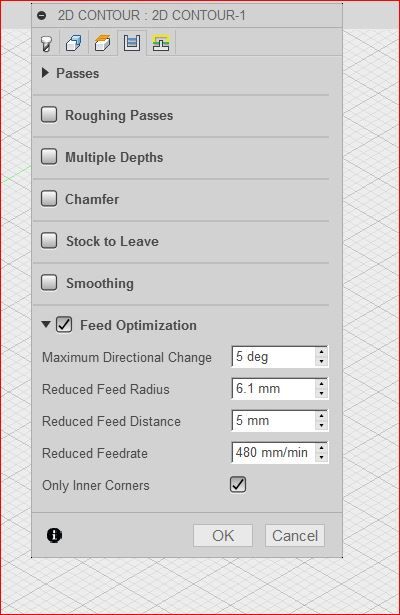Switch to the Geometry tab icon
The height and width of the screenshot is (615, 400).
coord(74,43)
